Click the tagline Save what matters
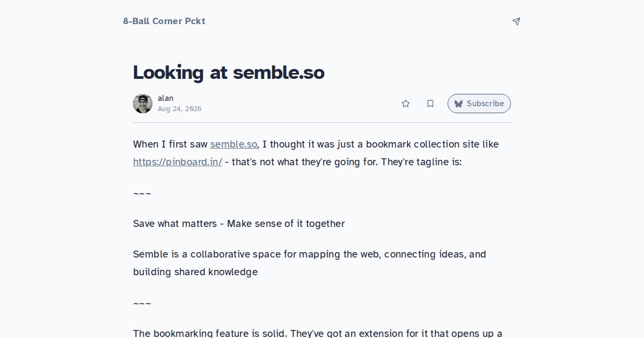The width and height of the screenshot is (644, 338). coord(175,224)
